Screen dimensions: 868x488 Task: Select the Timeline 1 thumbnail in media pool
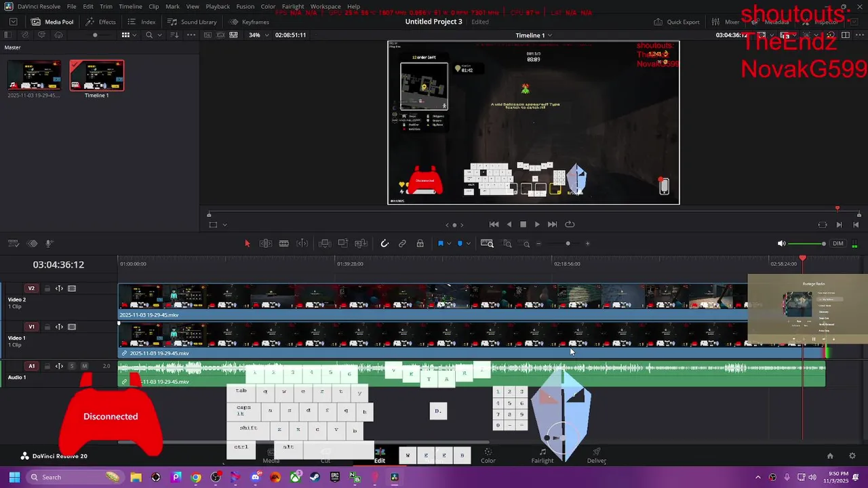97,75
